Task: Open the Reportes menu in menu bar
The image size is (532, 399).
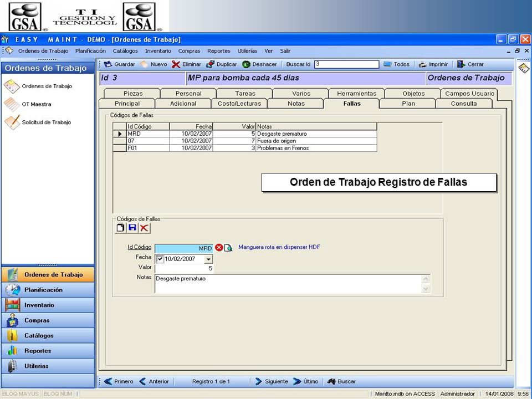Action: point(219,51)
